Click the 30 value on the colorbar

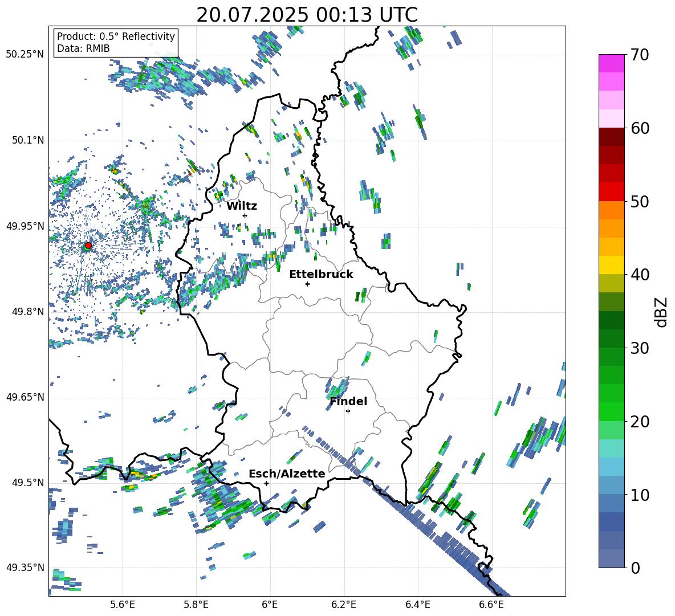[640, 348]
